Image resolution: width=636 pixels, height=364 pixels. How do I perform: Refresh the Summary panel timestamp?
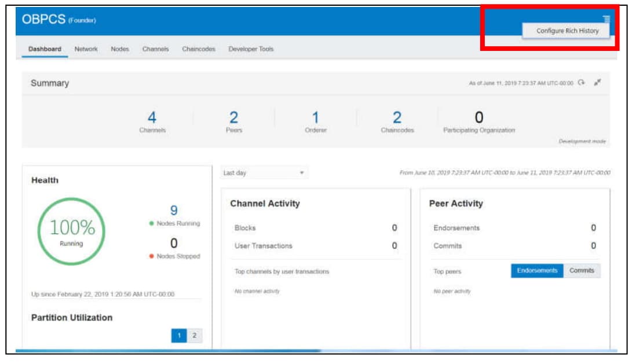pyautogui.click(x=581, y=82)
